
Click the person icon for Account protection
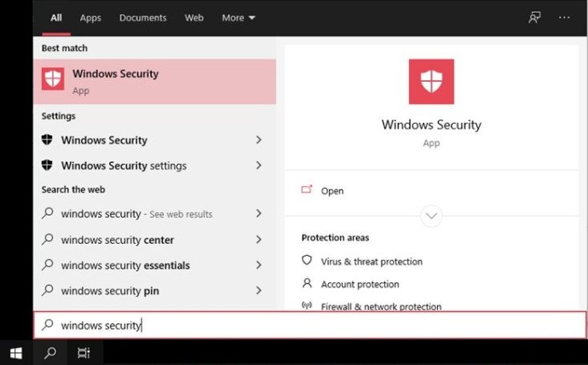pyautogui.click(x=307, y=283)
